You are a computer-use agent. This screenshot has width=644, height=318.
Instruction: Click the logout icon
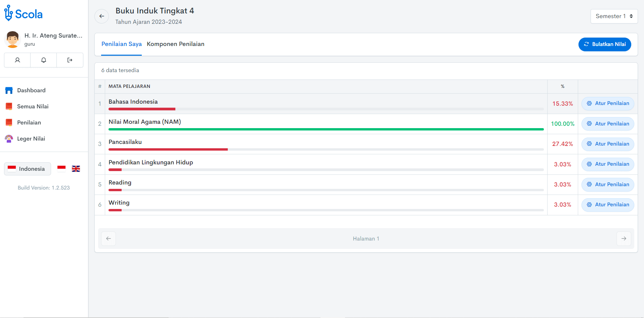[x=70, y=60]
